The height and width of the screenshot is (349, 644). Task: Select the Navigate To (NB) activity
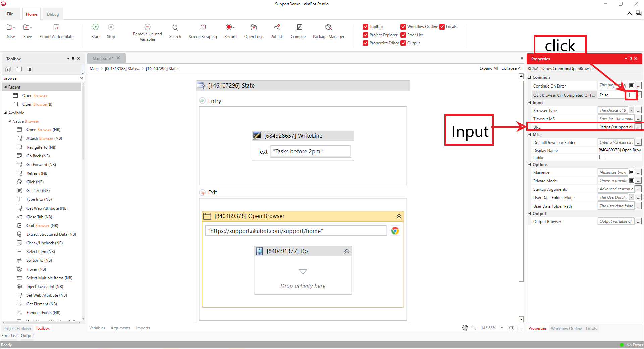coord(41,147)
